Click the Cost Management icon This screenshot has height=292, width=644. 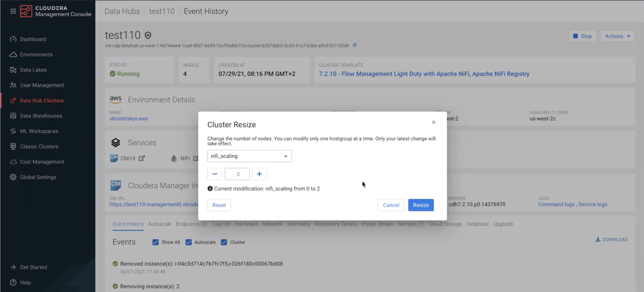(13, 162)
